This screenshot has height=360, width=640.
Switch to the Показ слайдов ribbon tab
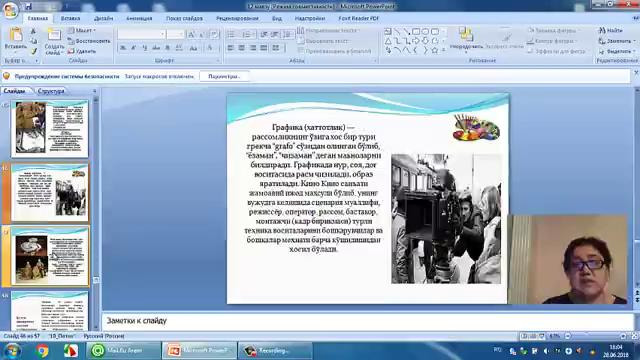pyautogui.click(x=184, y=18)
